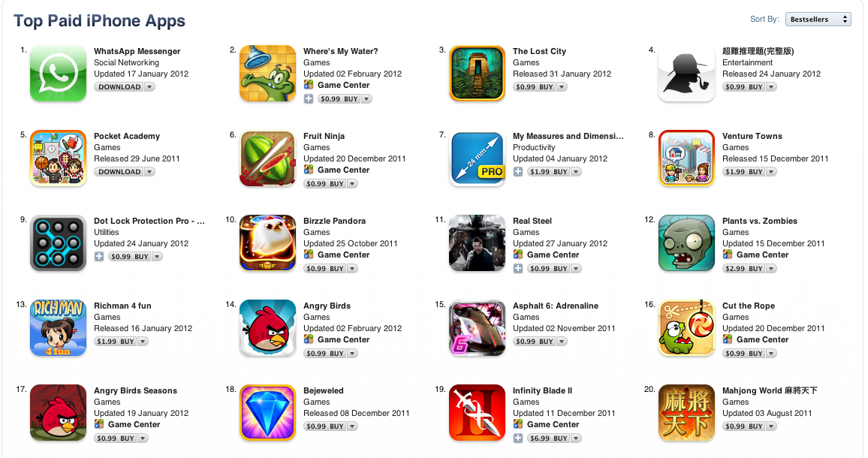Buy Plants vs. Zombies for $2.99
The height and width of the screenshot is (458, 868).
pos(744,269)
